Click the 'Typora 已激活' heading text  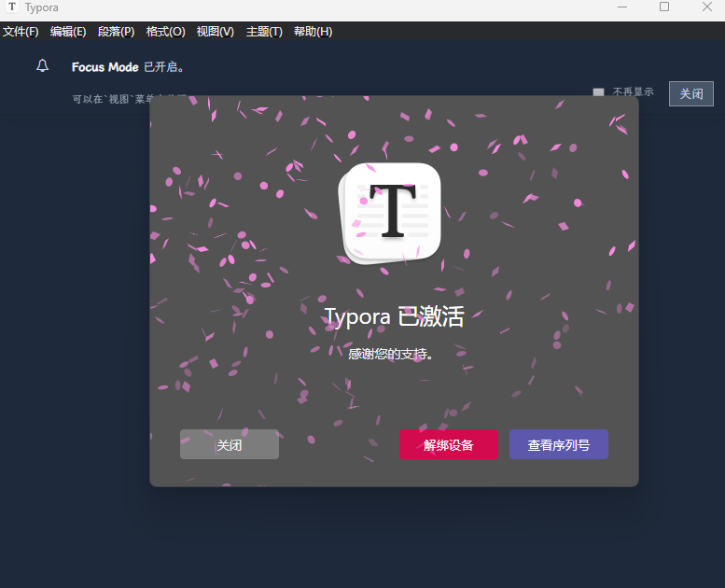tap(394, 317)
